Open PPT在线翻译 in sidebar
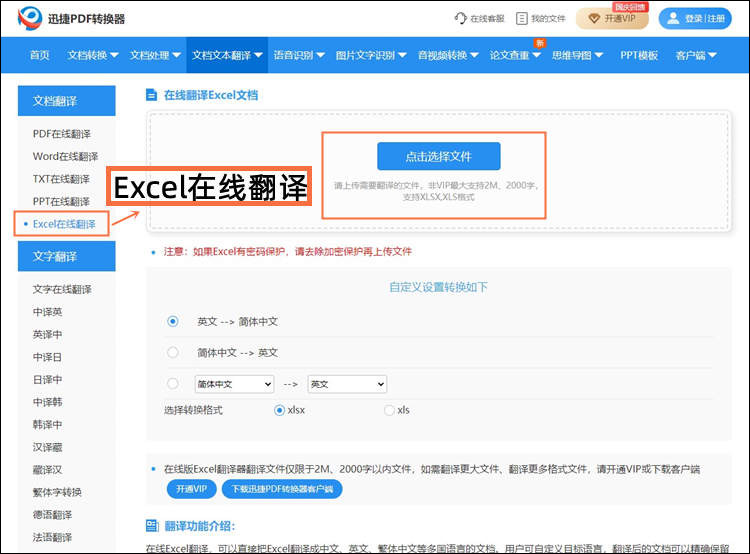Screen dimensions: 750x554 tap(61, 201)
